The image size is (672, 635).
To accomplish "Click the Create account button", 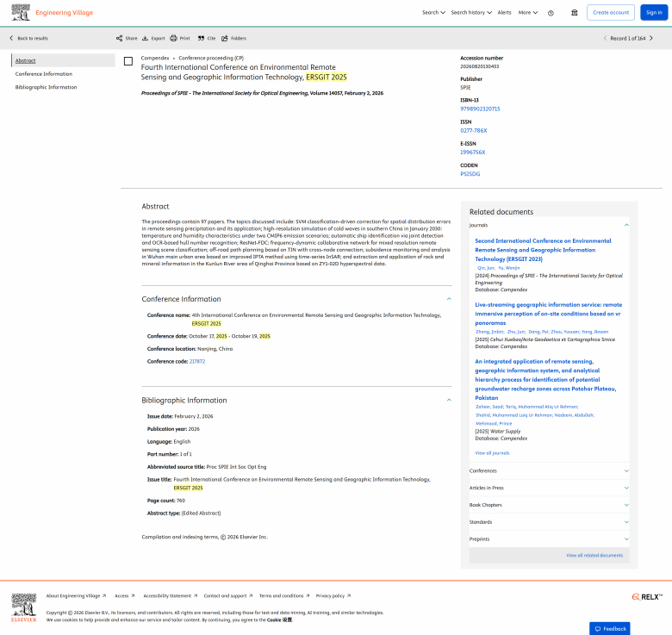I will pos(611,13).
